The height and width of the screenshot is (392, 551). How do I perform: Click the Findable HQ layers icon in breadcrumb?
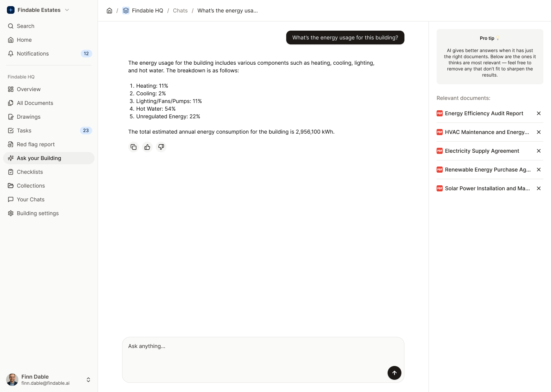[126, 11]
